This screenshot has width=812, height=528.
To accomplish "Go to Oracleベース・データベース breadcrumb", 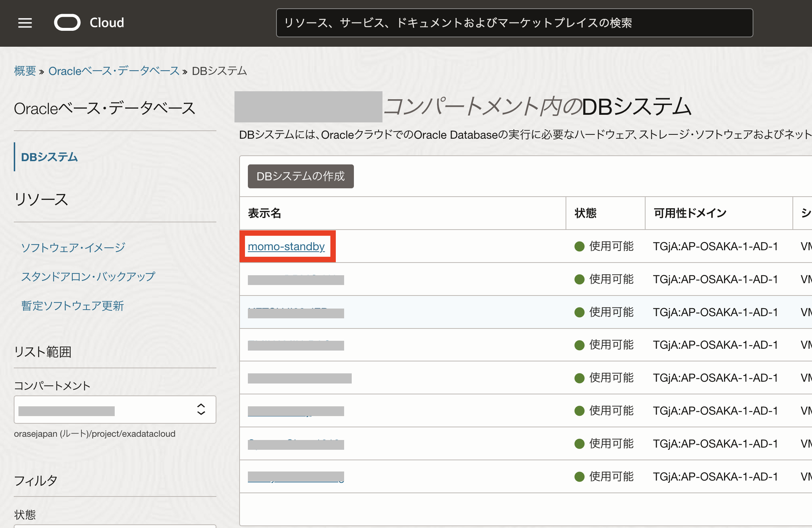I will 114,71.
